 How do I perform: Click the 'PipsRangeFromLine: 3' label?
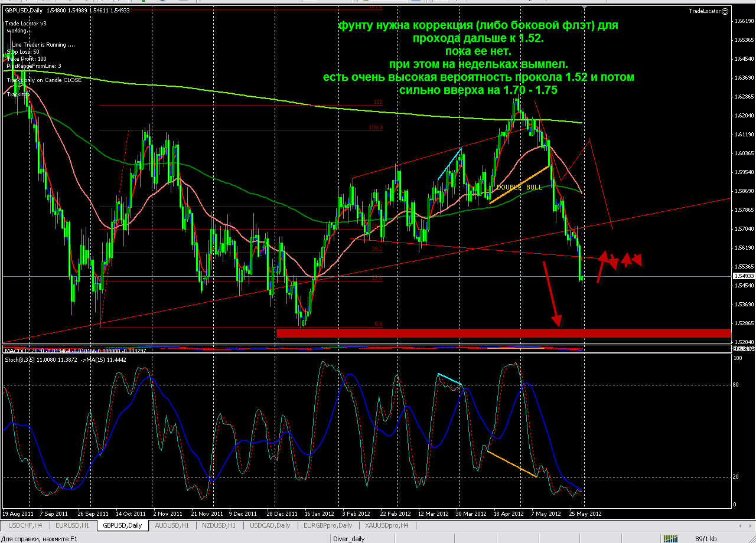click(x=34, y=66)
